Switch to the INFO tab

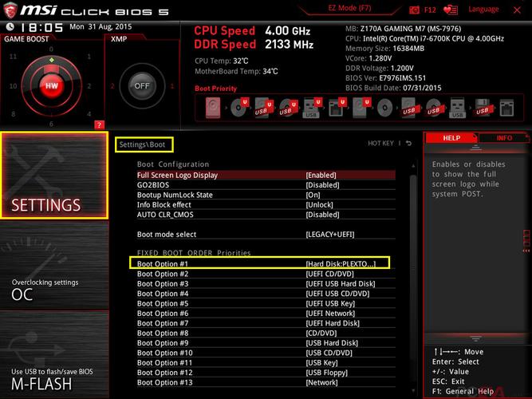coord(504,138)
